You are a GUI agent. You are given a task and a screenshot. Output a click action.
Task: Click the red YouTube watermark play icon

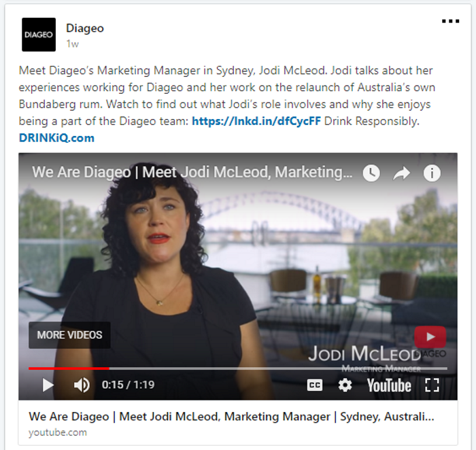430,336
